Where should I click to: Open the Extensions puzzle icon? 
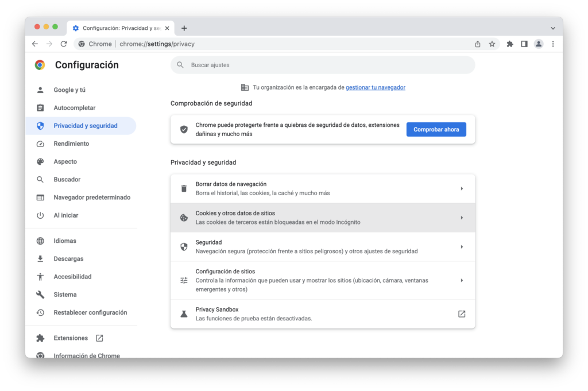[x=510, y=44]
